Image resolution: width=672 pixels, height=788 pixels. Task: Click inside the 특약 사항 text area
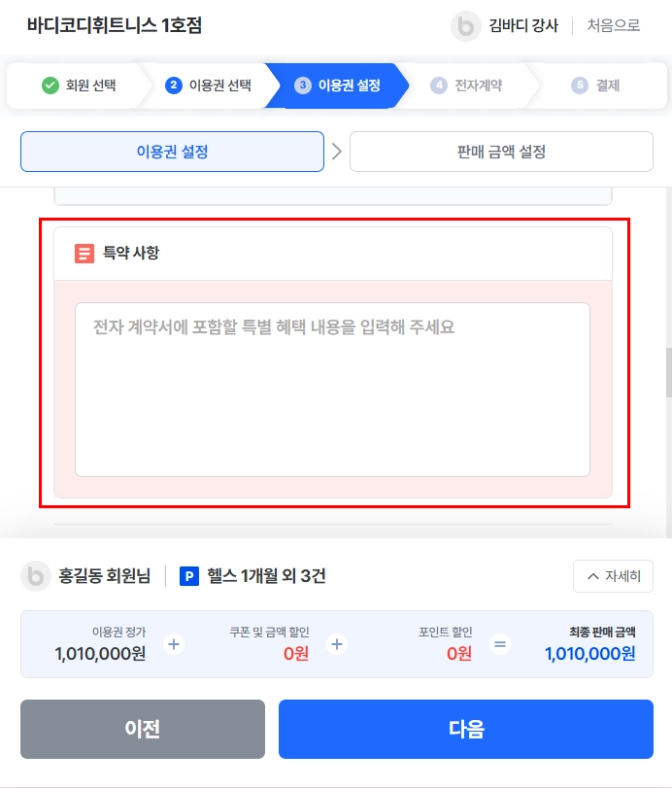tap(332, 390)
